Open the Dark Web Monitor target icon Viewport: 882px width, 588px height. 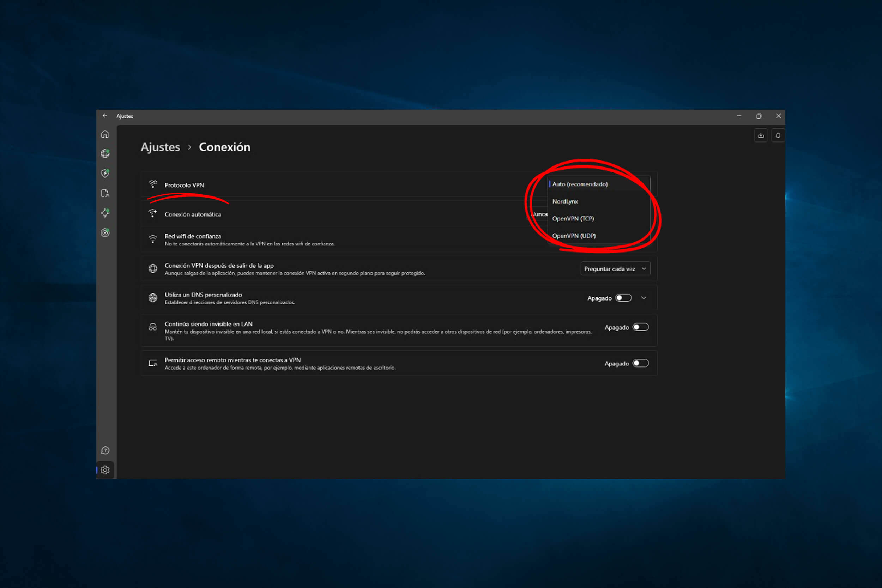105,233
